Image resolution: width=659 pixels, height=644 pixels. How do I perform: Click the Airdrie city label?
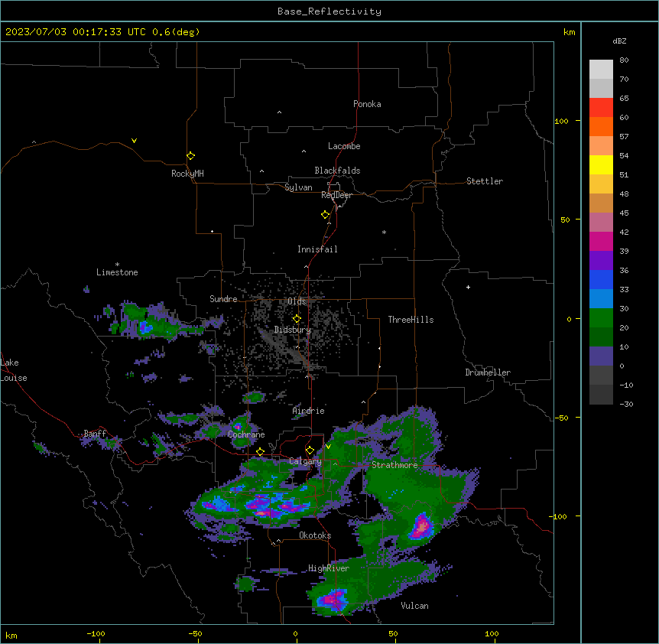click(308, 411)
